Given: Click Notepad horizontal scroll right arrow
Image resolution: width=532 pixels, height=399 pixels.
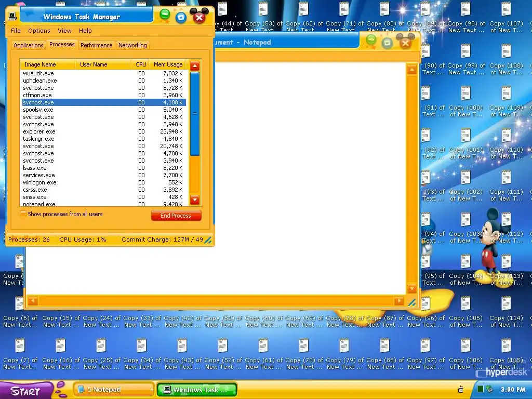Looking at the screenshot, I should tap(399, 301).
